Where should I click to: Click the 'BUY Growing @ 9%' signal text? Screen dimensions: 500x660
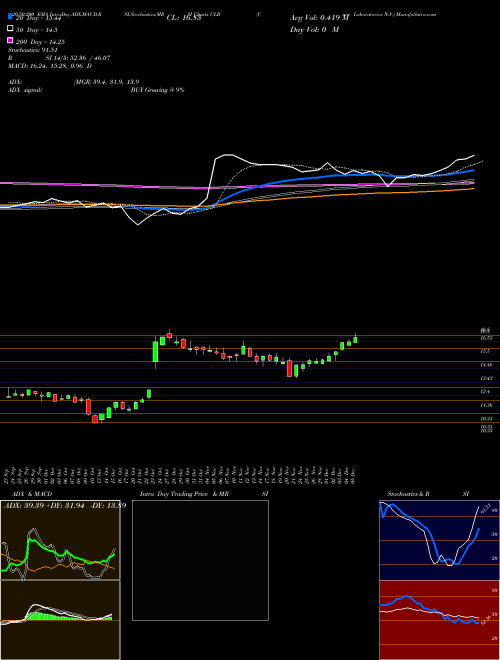coord(157,90)
